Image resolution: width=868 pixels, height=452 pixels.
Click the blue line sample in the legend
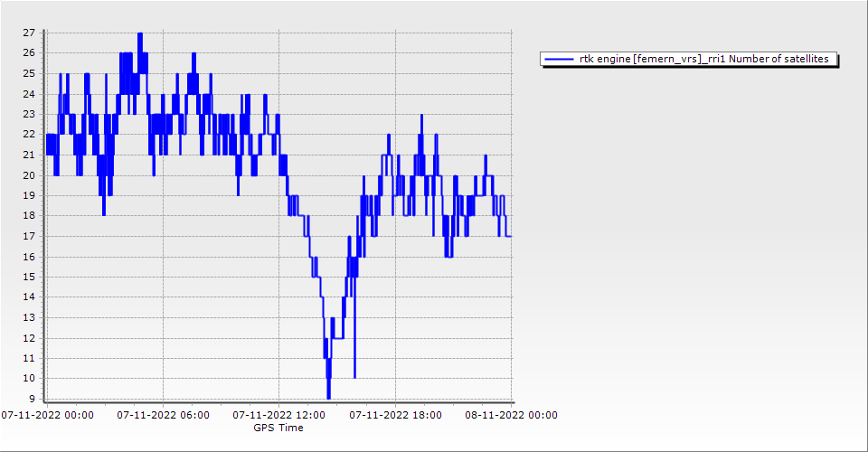coord(558,60)
